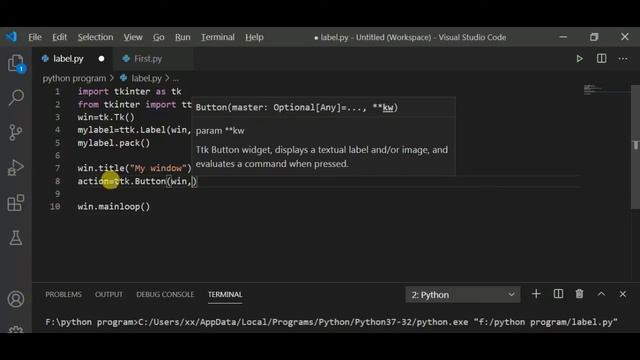This screenshot has width=640, height=360.
Task: Select the TERMINAL panel tab
Action: tap(225, 294)
